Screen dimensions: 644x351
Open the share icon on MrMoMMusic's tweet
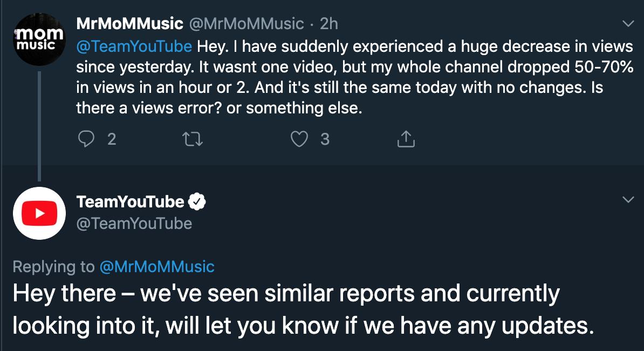click(x=406, y=140)
